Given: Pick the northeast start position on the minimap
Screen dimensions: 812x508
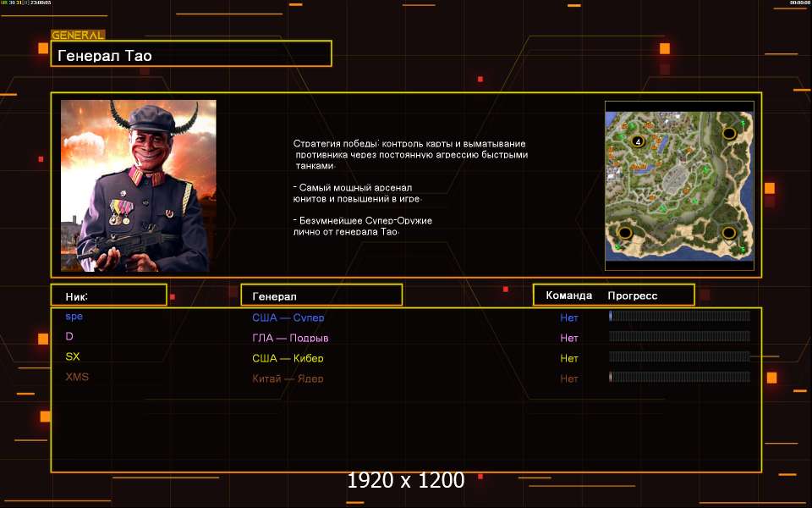Looking at the screenshot, I should (729, 134).
